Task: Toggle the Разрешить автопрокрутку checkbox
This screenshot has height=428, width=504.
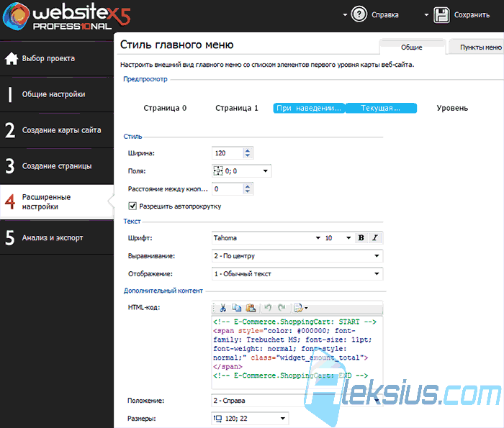Action: [132, 206]
